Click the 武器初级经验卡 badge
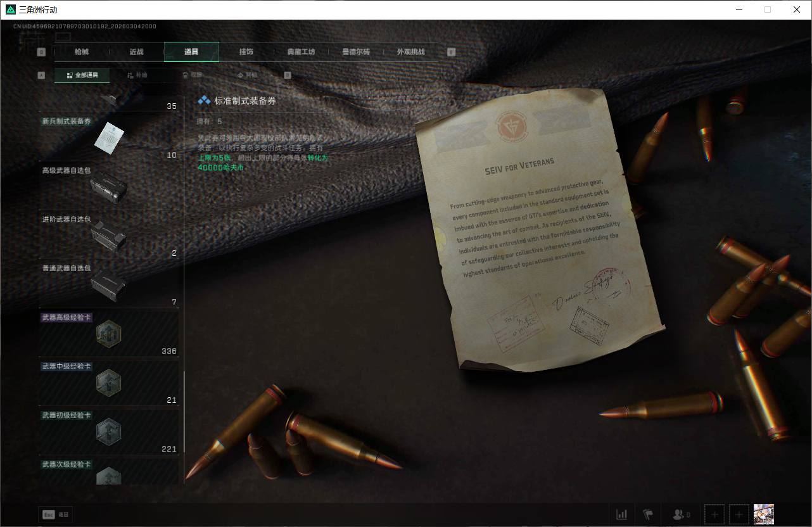Screen dimensions: 812x527 click(x=109, y=431)
